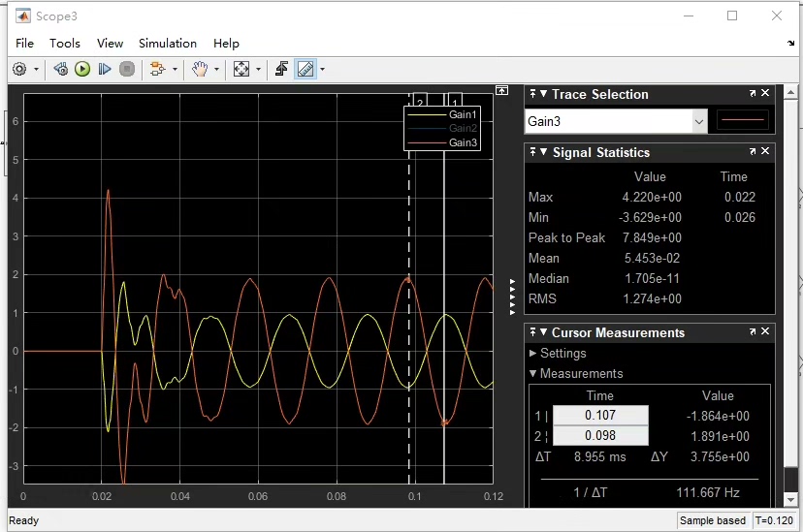Click the Scale Axes Limits icon
The width and height of the screenshot is (803, 532).
tap(241, 69)
